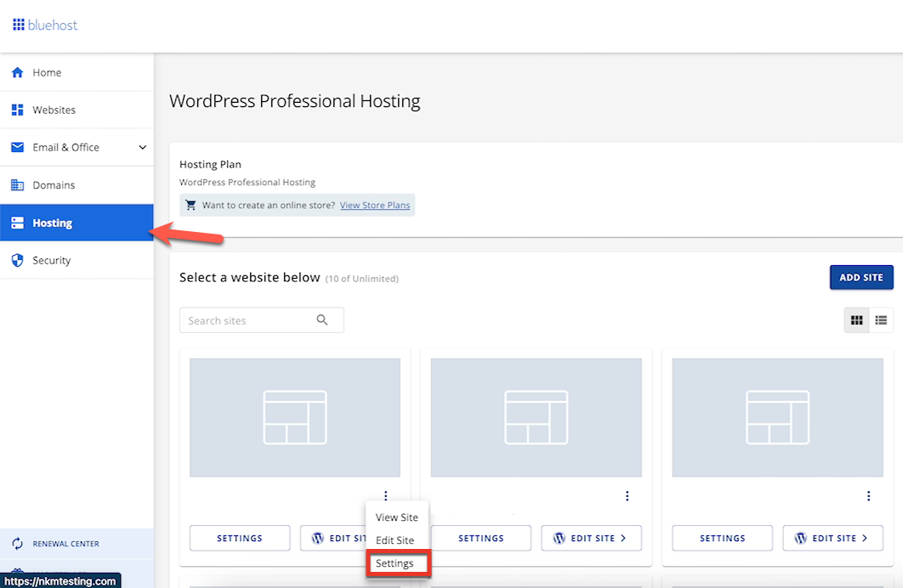This screenshot has height=588, width=903.
Task: Open the View Store Plans link
Action: coord(375,205)
